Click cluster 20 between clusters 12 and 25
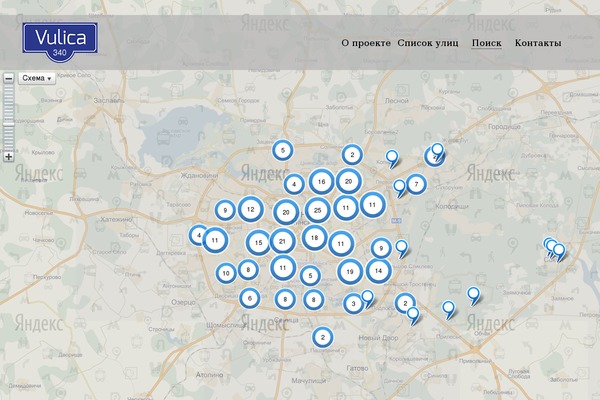 coord(286,212)
